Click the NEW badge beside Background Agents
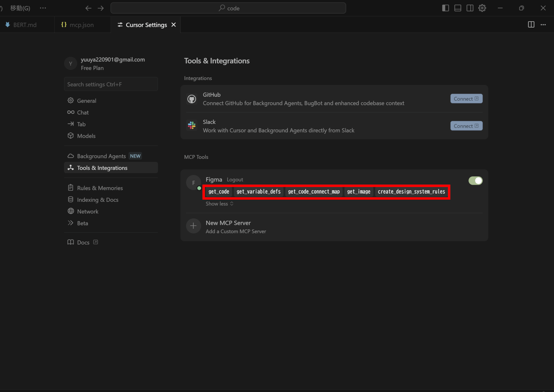The height and width of the screenshot is (392, 554). click(135, 156)
